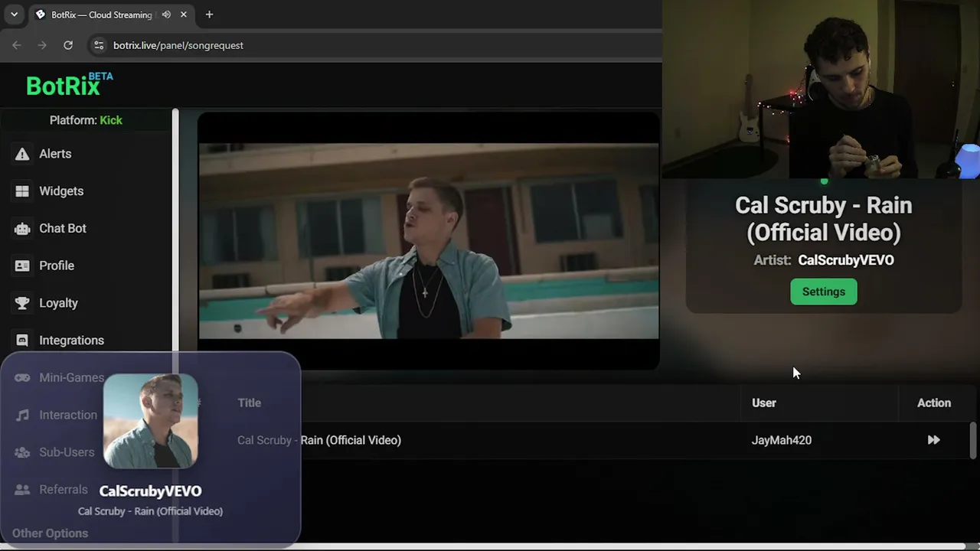Screen dimensions: 980x551
Task: Click the BotRix BETA logo
Action: click(x=70, y=84)
